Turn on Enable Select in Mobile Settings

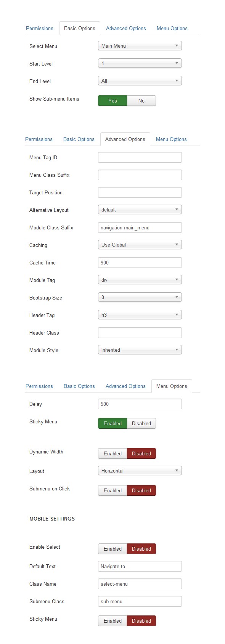(x=112, y=549)
